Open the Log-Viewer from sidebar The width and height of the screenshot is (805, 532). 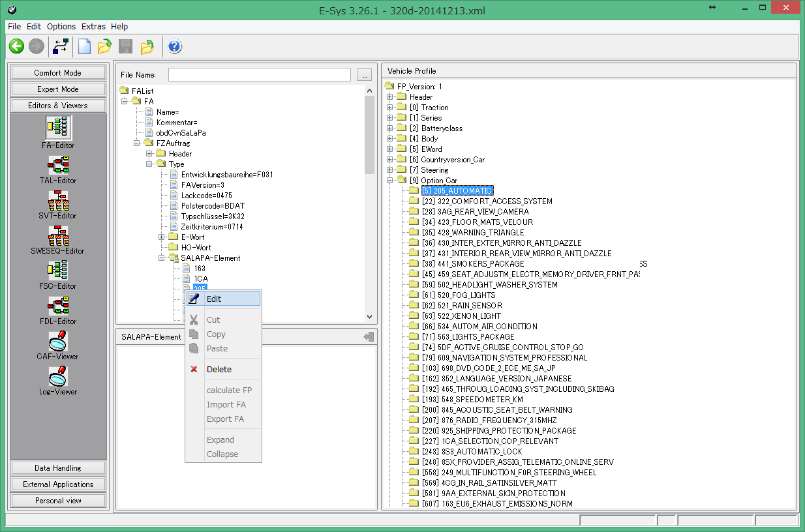[x=58, y=379]
